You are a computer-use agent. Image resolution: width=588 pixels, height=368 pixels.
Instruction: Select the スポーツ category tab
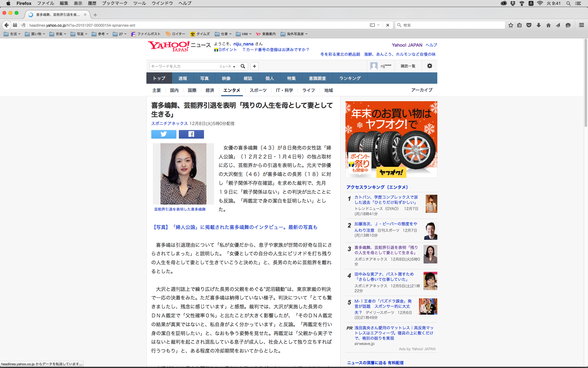(258, 90)
